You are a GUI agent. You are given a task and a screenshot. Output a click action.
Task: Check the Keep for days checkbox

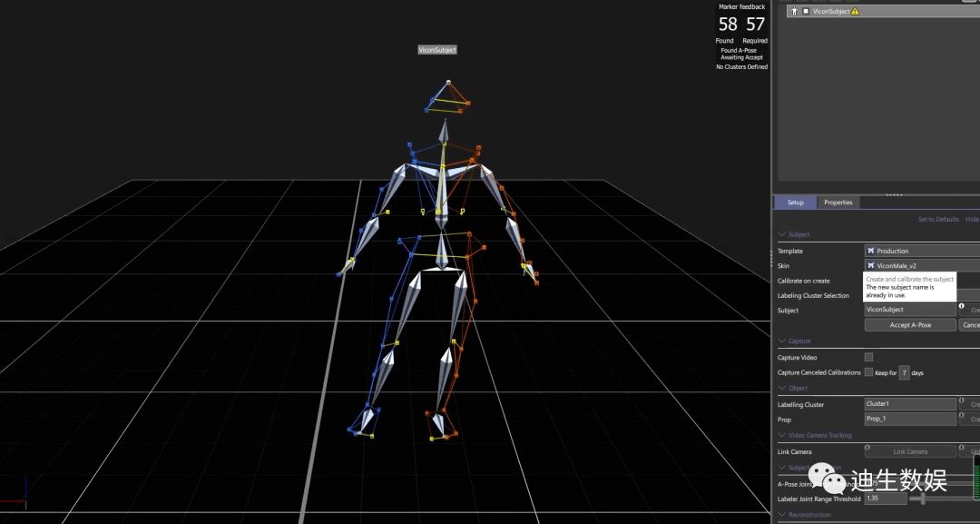pos(868,371)
